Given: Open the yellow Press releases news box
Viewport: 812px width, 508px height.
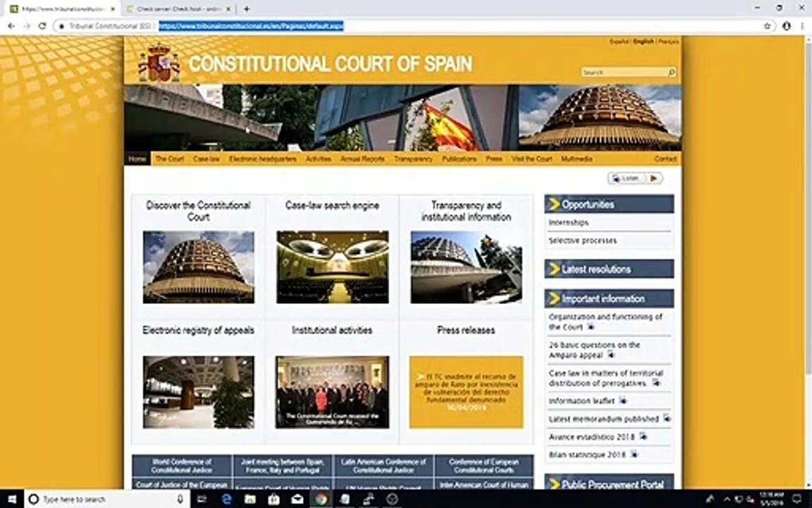Looking at the screenshot, I should pyautogui.click(x=466, y=392).
